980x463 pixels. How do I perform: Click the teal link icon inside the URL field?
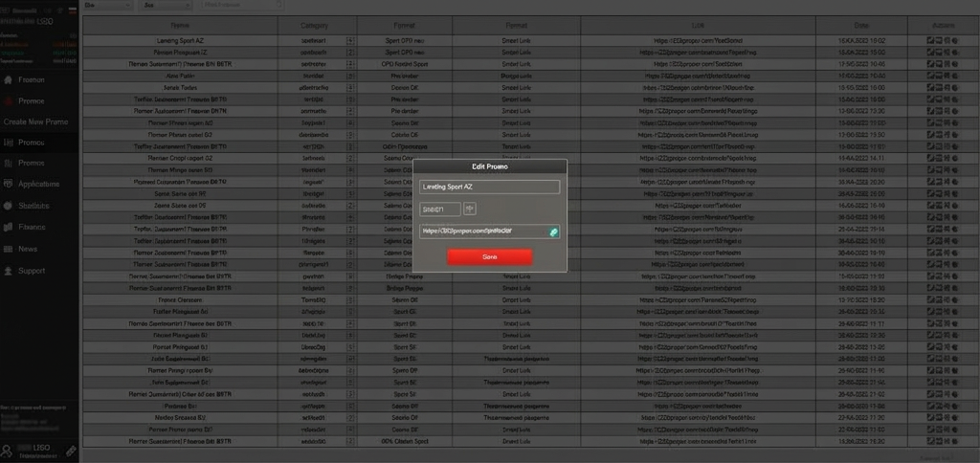(553, 231)
